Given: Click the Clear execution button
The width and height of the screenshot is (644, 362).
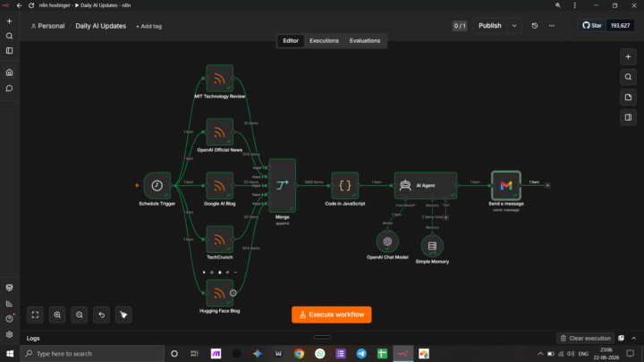Looking at the screenshot, I should 585,338.
